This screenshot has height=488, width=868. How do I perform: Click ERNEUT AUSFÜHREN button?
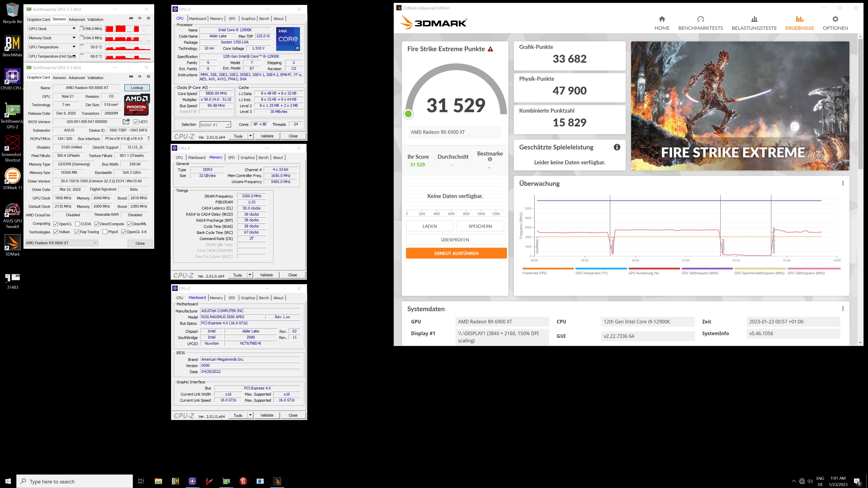[x=456, y=253]
